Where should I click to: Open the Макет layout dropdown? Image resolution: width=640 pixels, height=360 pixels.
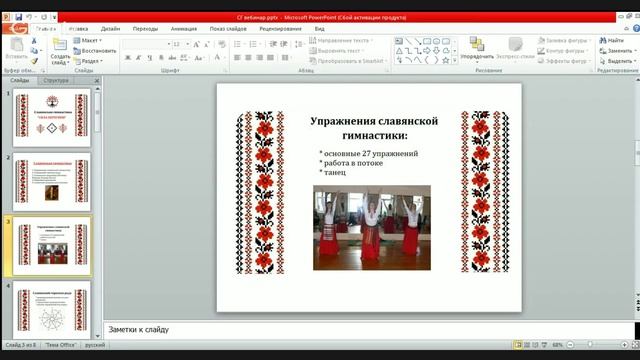pyautogui.click(x=88, y=40)
